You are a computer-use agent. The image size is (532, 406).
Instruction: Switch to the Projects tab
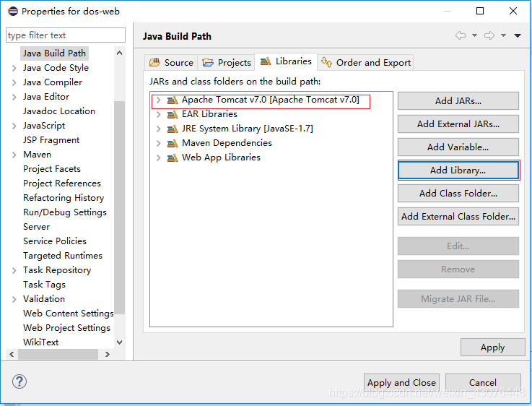pyautogui.click(x=227, y=62)
